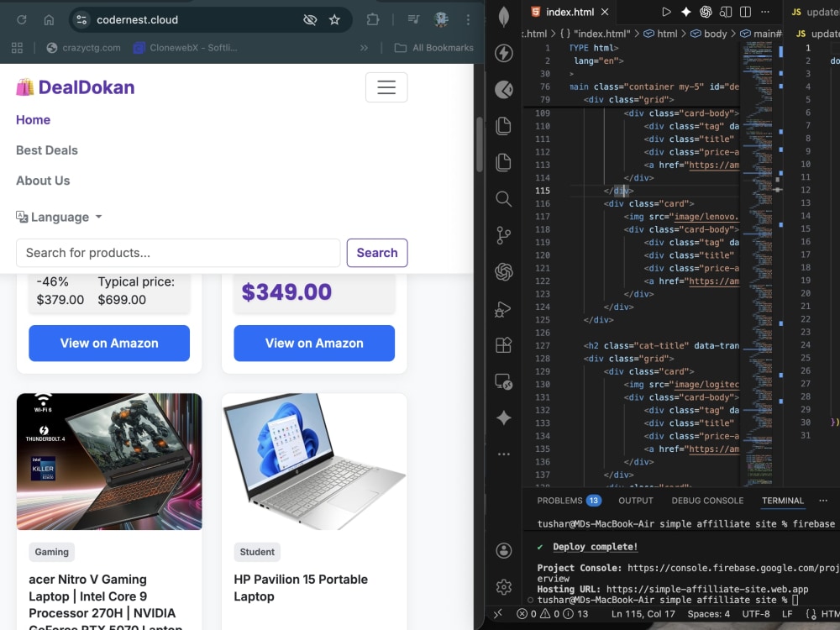Select the Student tag on HP card
The height and width of the screenshot is (630, 840).
[x=257, y=552]
